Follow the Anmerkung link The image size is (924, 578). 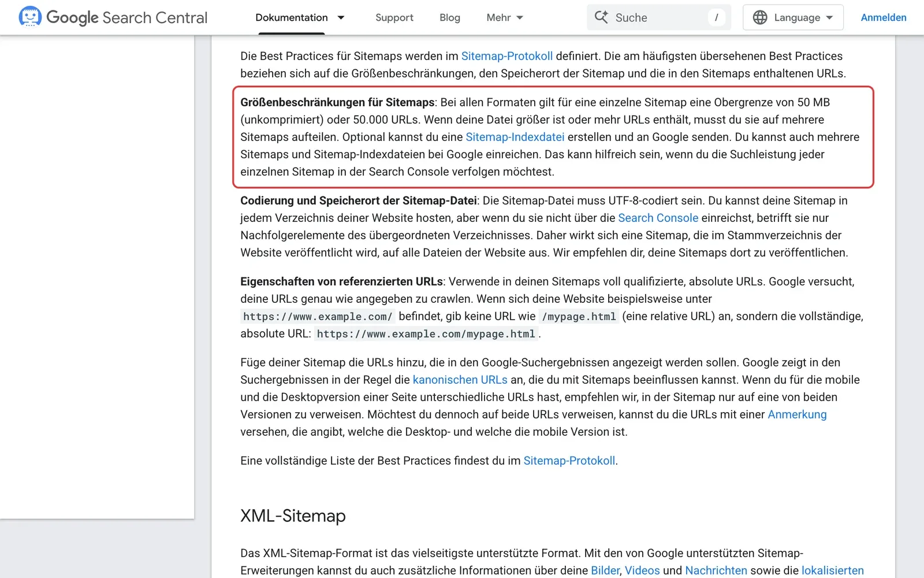tap(797, 414)
